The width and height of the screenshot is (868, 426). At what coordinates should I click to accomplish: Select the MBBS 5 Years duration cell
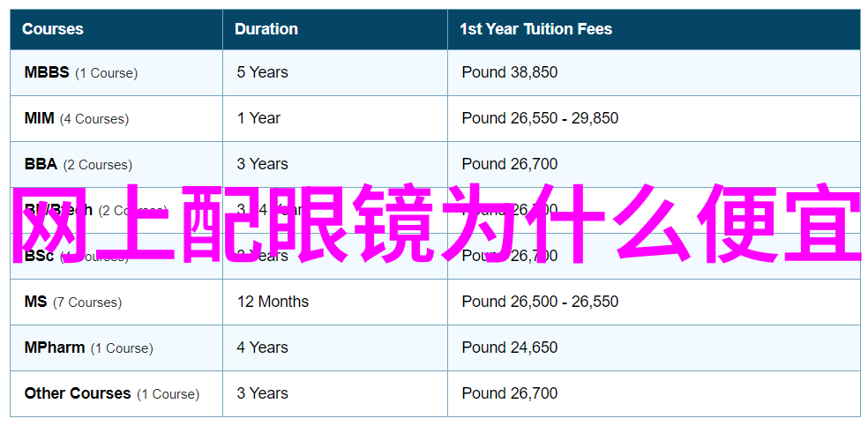(335, 72)
